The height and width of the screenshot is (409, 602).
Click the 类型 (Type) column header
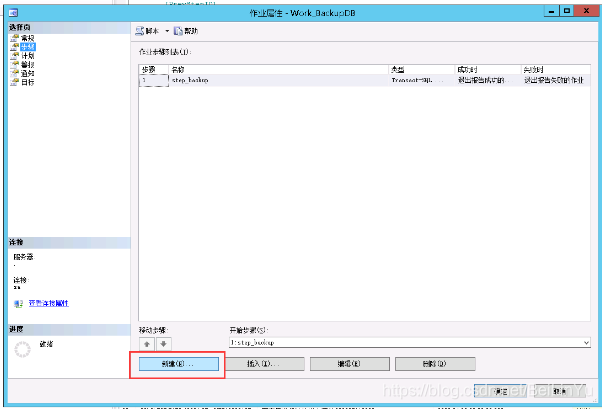click(x=422, y=70)
